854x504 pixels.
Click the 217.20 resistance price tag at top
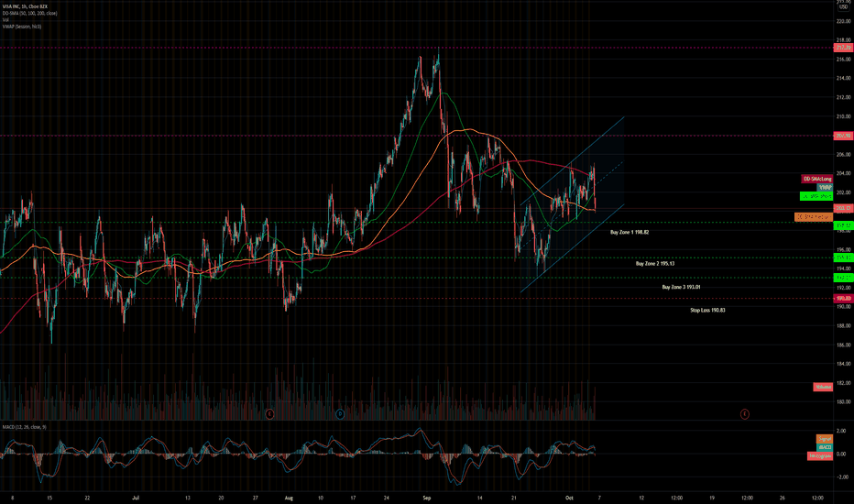(844, 48)
